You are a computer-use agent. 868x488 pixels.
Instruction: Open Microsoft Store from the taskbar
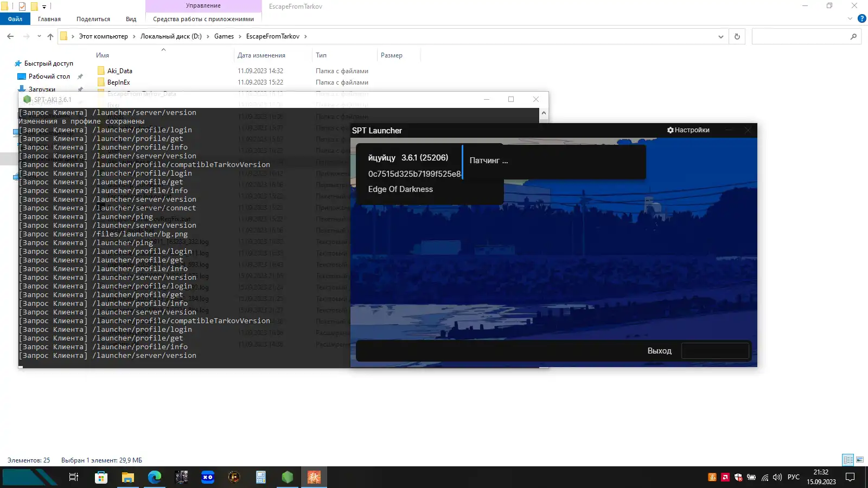tap(101, 477)
